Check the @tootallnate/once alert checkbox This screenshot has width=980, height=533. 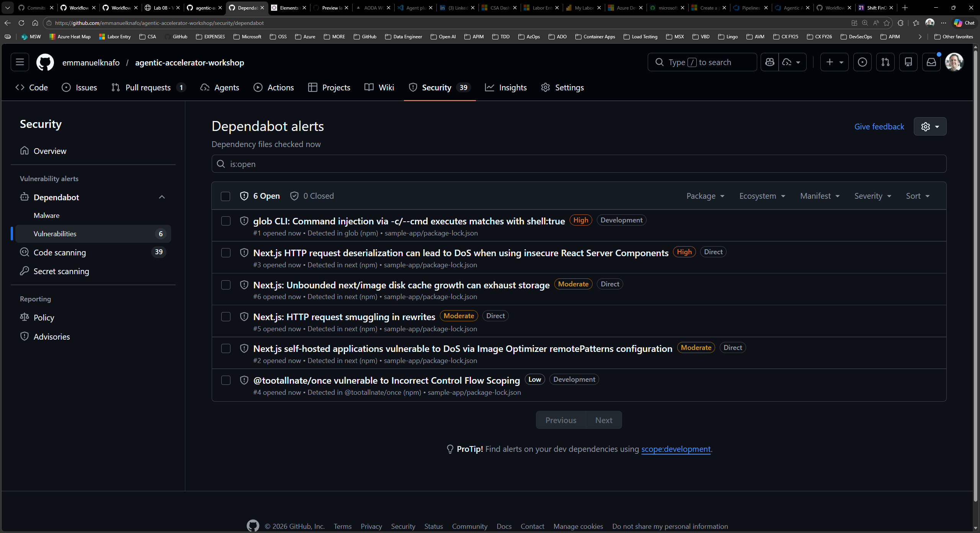[226, 380]
